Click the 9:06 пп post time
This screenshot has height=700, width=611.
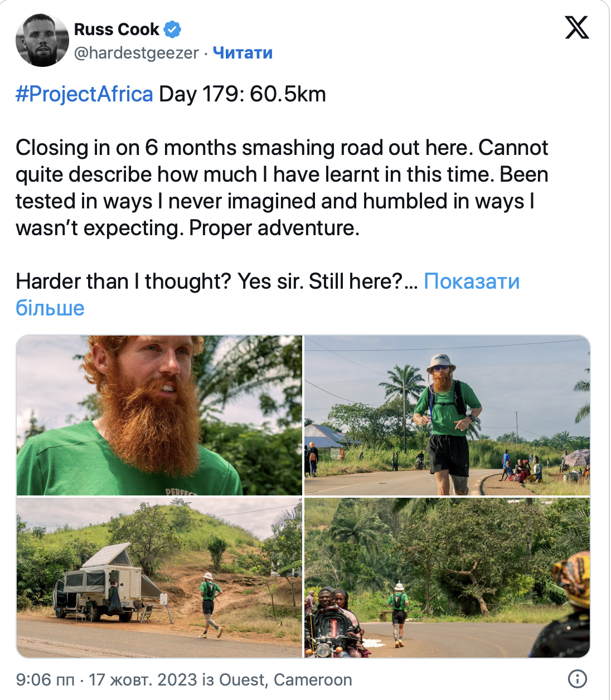point(45,680)
